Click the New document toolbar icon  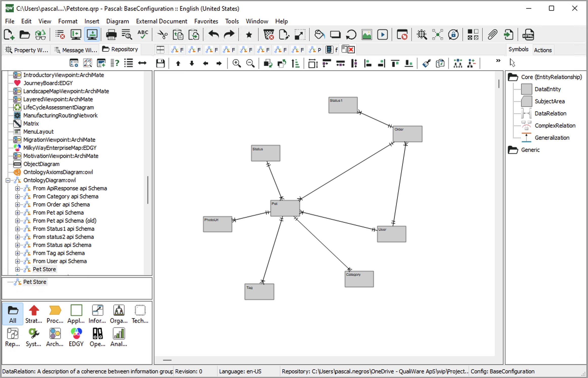pyautogui.click(x=9, y=35)
